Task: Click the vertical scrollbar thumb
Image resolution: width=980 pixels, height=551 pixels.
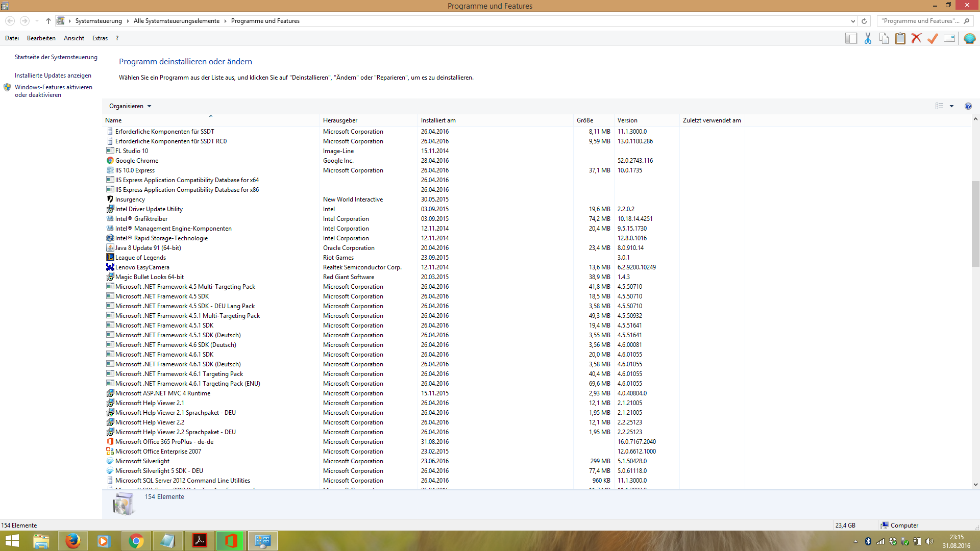Action: 975,223
